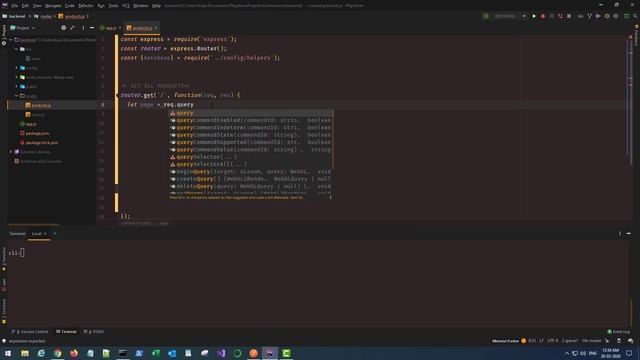Select the Local terminal tab
Screen dimensions: 640x360
pos(37,234)
